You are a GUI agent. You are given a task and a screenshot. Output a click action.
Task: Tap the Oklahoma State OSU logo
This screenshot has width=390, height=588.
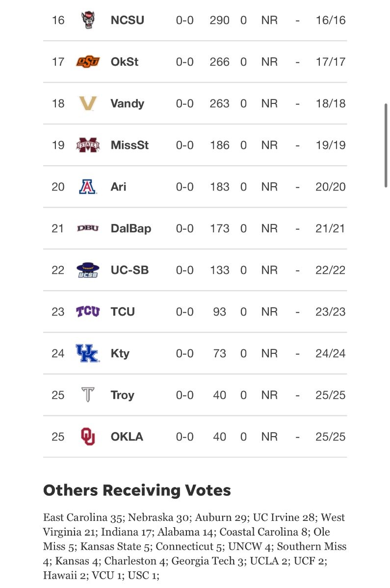click(x=88, y=62)
